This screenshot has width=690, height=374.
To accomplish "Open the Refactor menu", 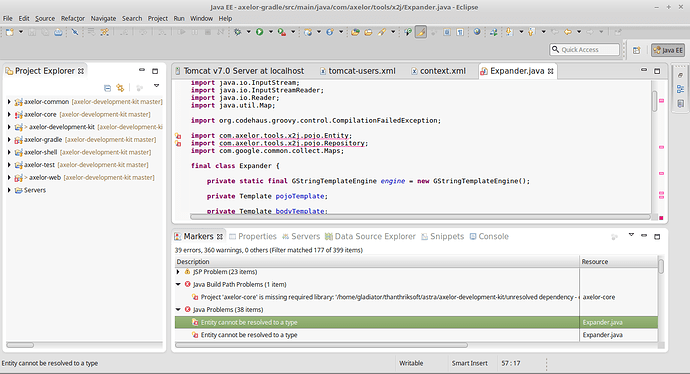I will click(x=73, y=18).
